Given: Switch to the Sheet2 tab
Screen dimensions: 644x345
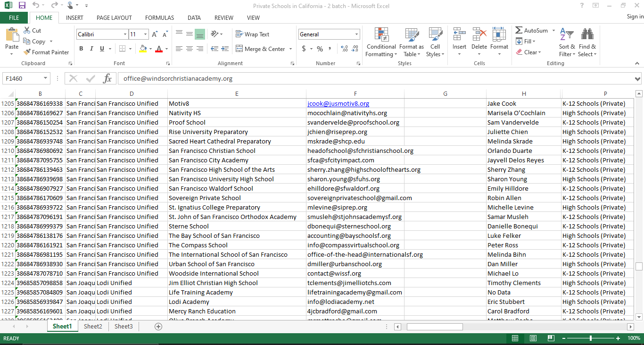Looking at the screenshot, I should 93,327.
